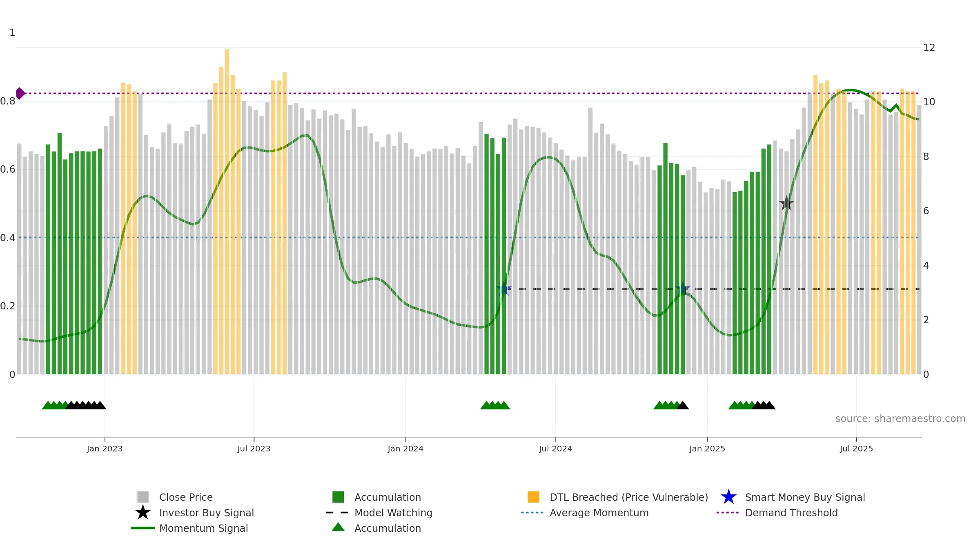Hide the Demand Threshold series via legend
The height and width of the screenshot is (551, 980).
point(791,513)
